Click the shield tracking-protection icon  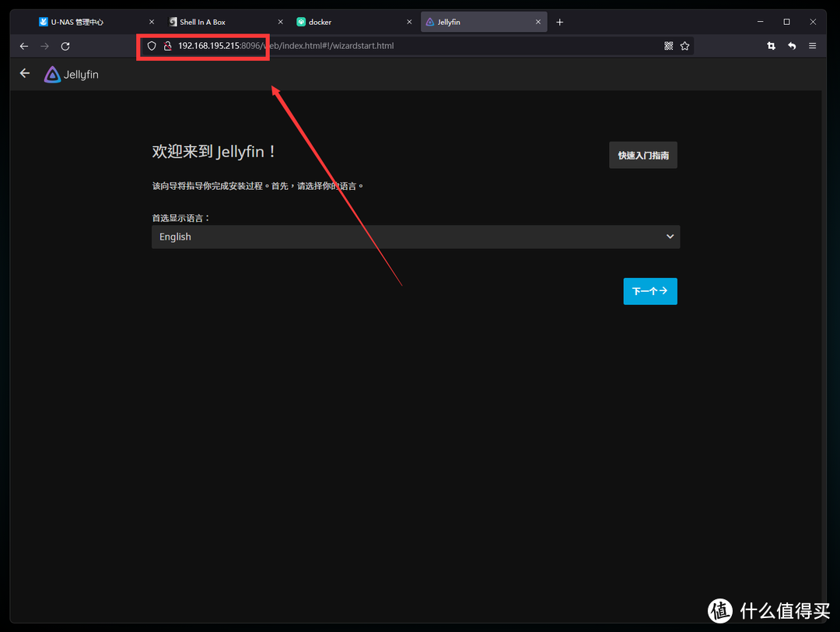click(151, 45)
